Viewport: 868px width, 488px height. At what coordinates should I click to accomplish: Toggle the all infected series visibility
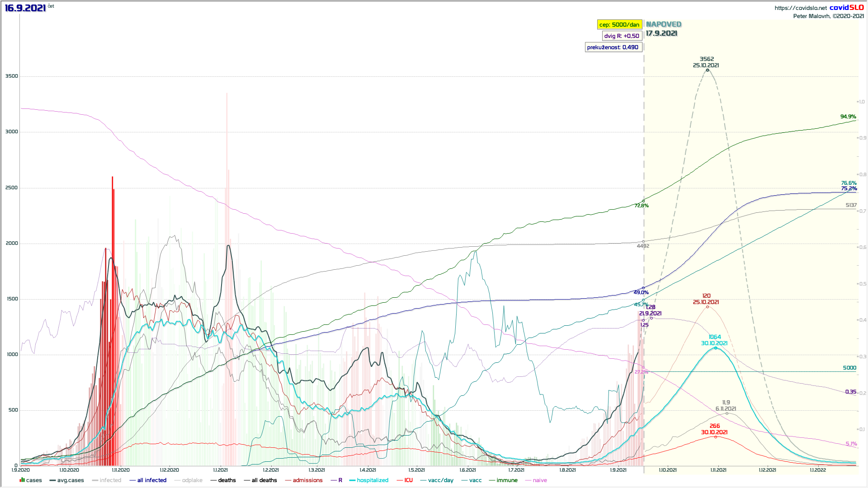click(151, 480)
